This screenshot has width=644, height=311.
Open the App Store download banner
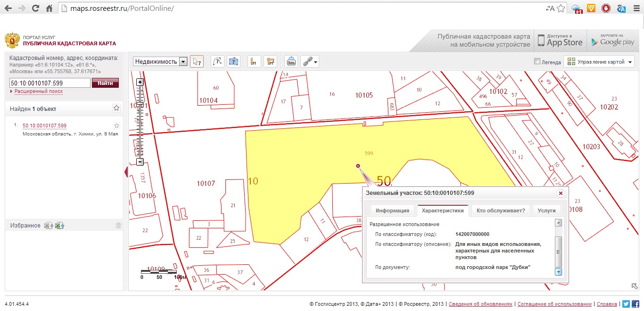pos(560,41)
